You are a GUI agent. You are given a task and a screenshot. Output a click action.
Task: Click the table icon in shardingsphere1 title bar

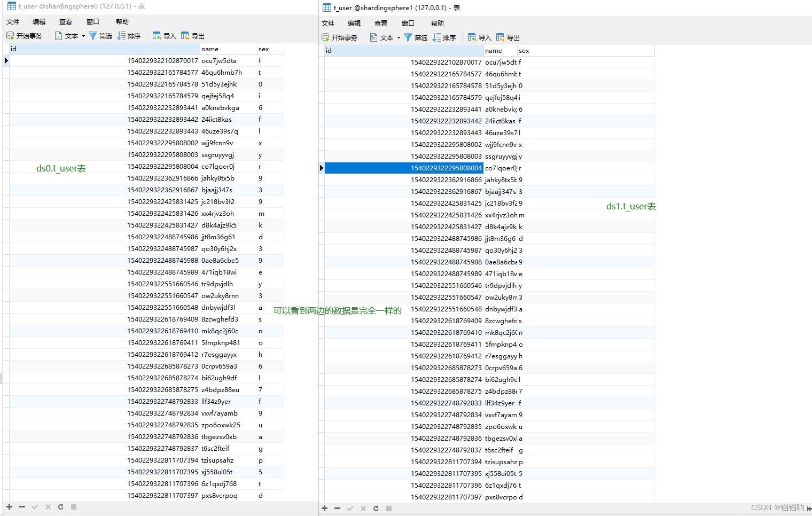326,7
